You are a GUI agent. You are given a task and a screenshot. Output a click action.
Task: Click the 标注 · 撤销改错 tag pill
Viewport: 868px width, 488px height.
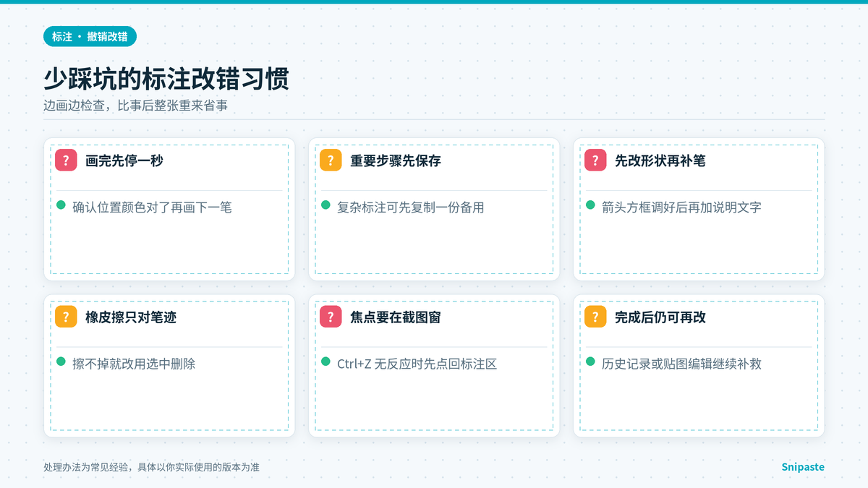pos(90,36)
